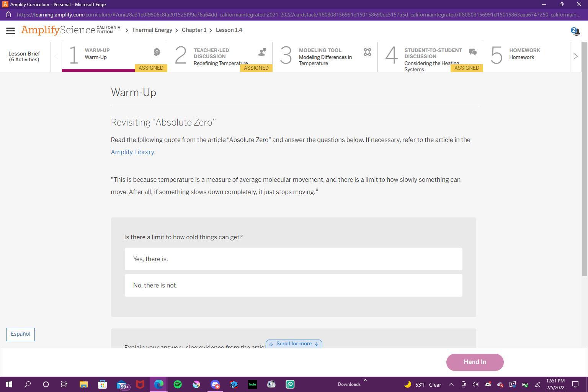The width and height of the screenshot is (588, 392).
Task: Switch language with Español button
Action: (20, 334)
